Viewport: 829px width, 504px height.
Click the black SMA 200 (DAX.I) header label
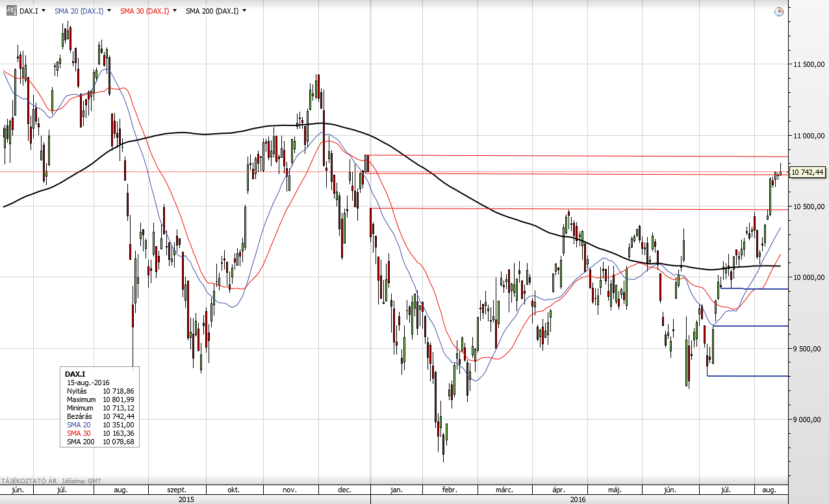(212, 11)
